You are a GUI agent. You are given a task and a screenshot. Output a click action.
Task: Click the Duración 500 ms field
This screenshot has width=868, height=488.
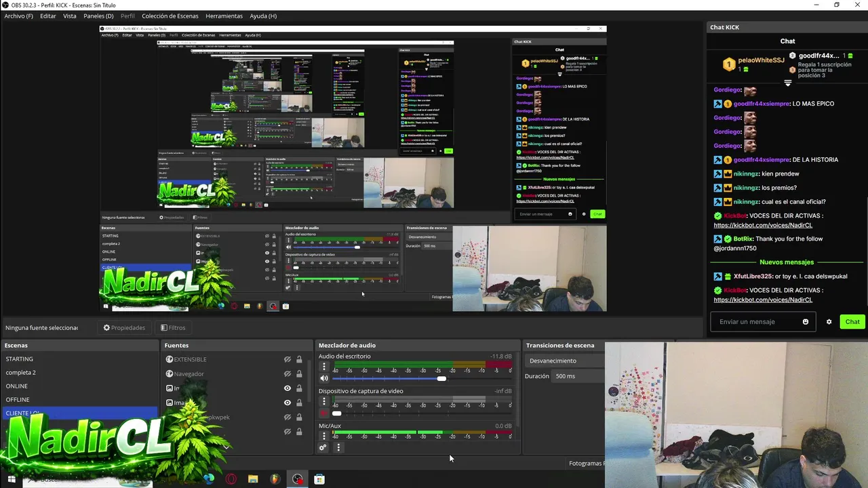pyautogui.click(x=578, y=376)
